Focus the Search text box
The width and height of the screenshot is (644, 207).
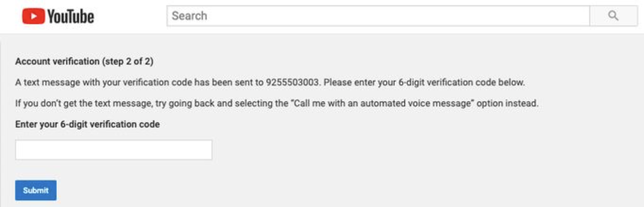pos(379,16)
